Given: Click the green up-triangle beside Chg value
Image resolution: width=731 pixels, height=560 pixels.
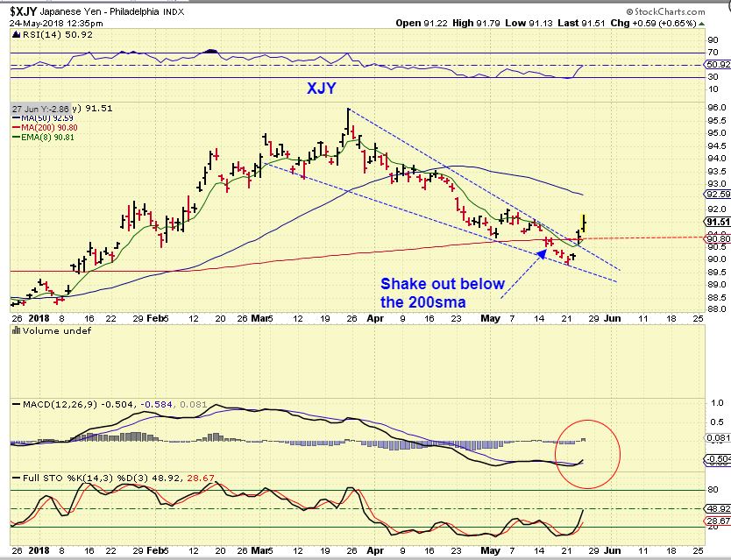Looking at the screenshot, I should coord(701,23).
